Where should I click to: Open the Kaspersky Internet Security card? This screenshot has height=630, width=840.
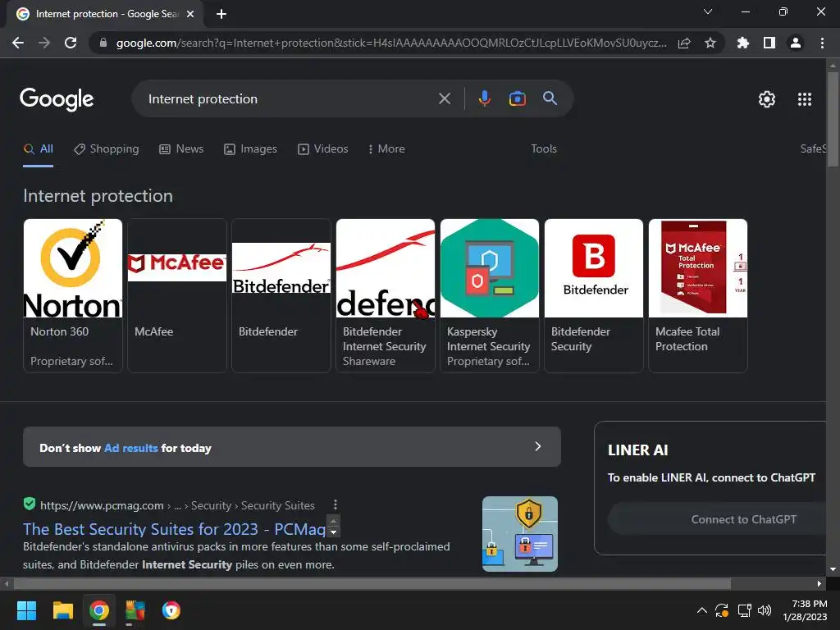pos(490,295)
